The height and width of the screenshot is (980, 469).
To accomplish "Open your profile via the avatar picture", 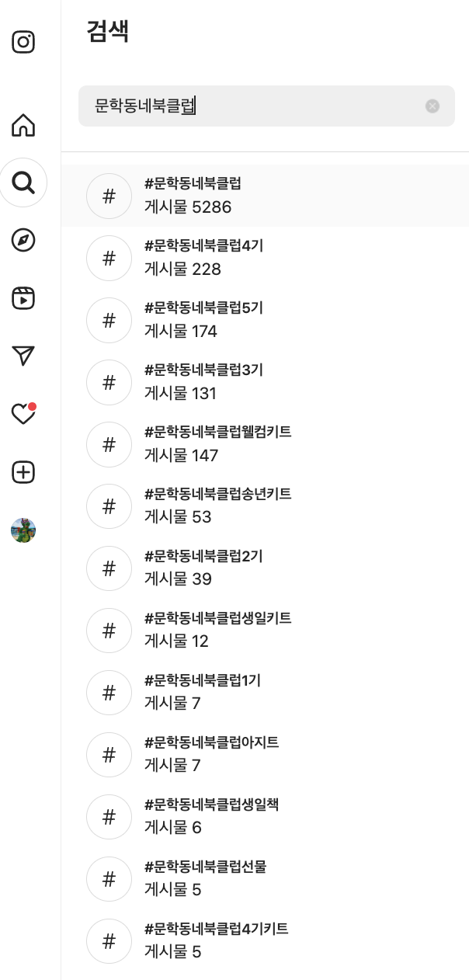I will [23, 530].
